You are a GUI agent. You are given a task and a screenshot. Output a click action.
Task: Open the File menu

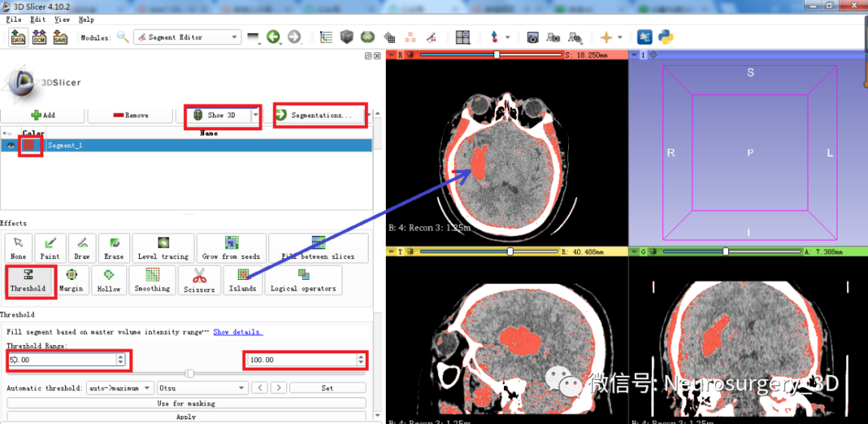click(14, 19)
